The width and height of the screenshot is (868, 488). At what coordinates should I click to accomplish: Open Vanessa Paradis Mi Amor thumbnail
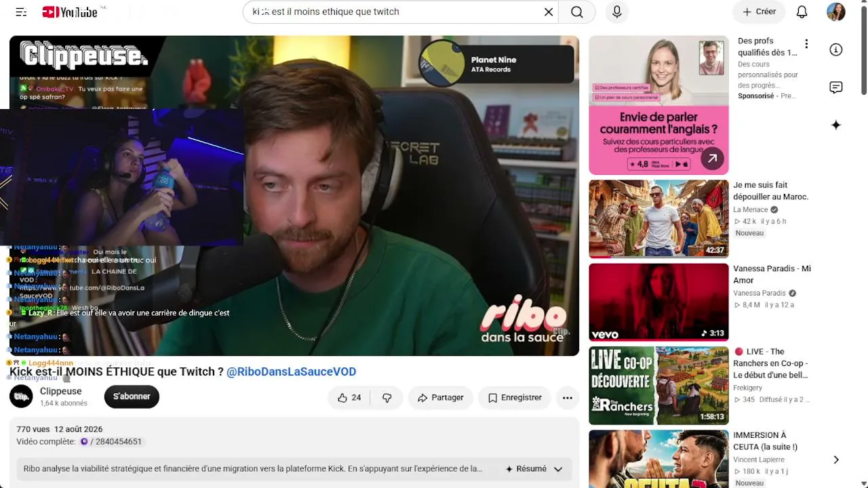(658, 302)
